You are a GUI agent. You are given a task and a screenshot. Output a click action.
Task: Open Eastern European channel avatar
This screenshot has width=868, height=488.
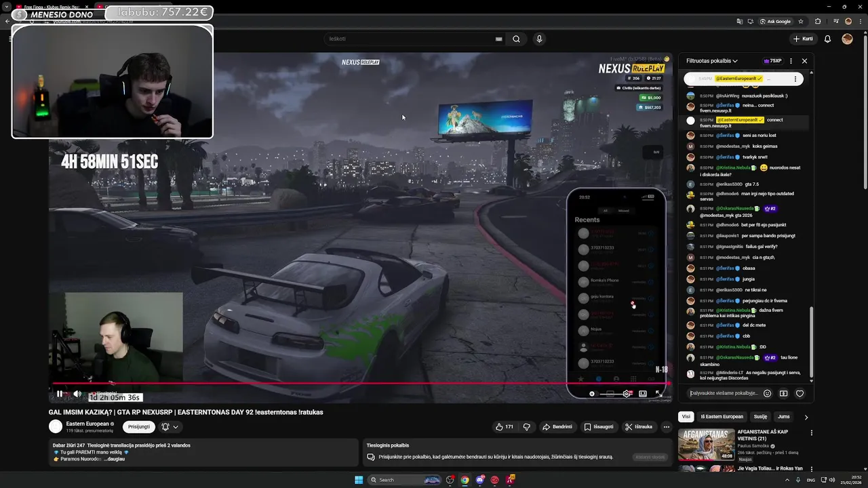tap(56, 426)
